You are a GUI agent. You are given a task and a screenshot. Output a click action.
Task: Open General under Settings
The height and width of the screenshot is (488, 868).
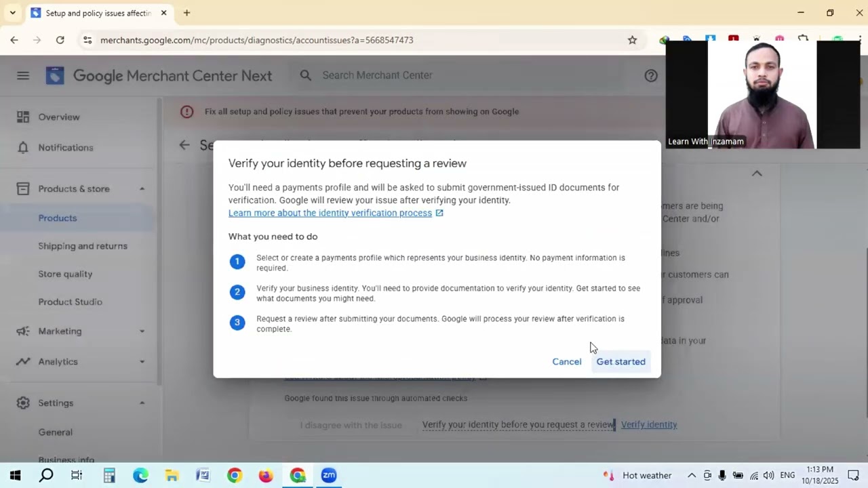coord(55,432)
